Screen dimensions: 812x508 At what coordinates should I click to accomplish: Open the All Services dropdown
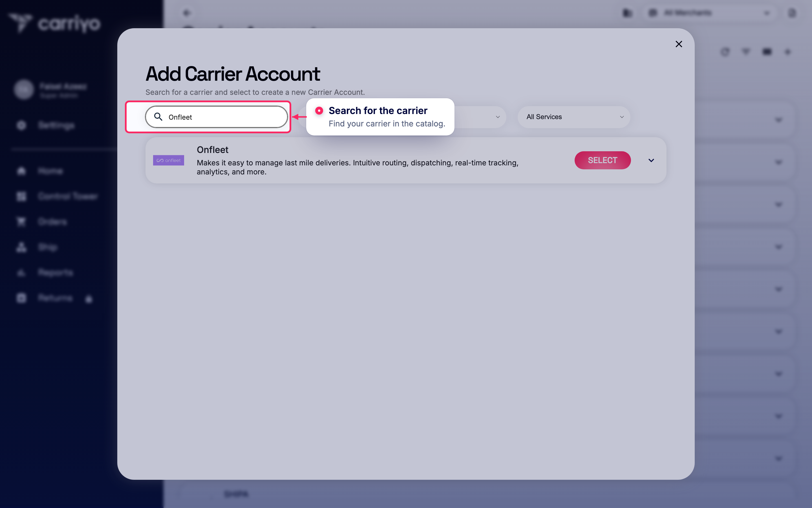click(574, 117)
